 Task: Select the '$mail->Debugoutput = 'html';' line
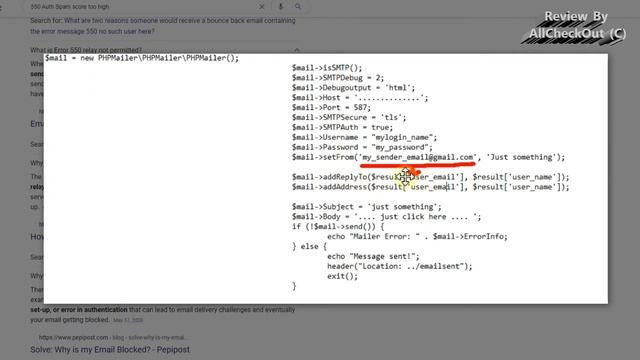(353, 88)
